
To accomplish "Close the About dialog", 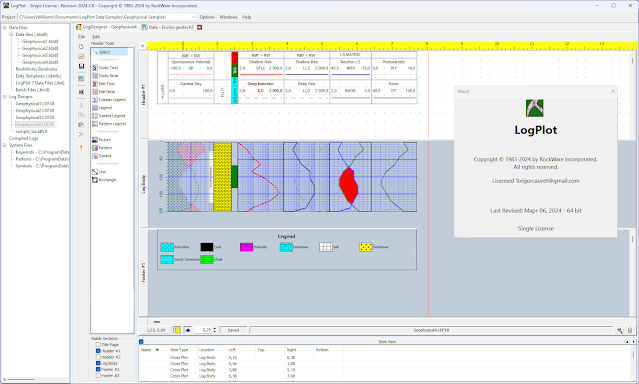I will [x=613, y=91].
